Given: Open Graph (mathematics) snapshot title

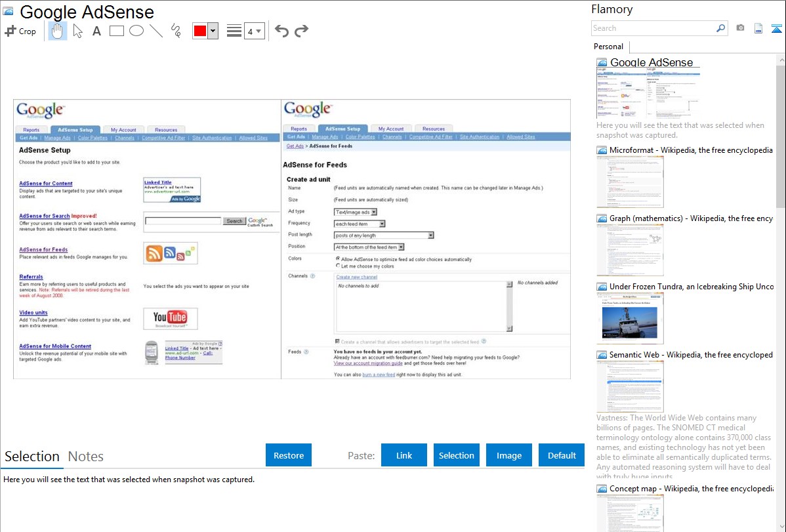Looking at the screenshot, I should coord(692,218).
